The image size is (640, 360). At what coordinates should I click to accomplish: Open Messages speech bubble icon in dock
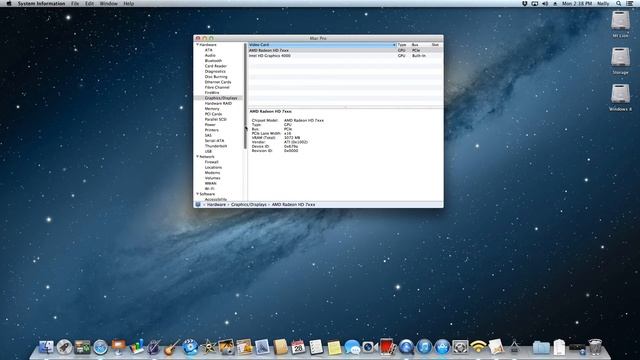[x=352, y=347]
